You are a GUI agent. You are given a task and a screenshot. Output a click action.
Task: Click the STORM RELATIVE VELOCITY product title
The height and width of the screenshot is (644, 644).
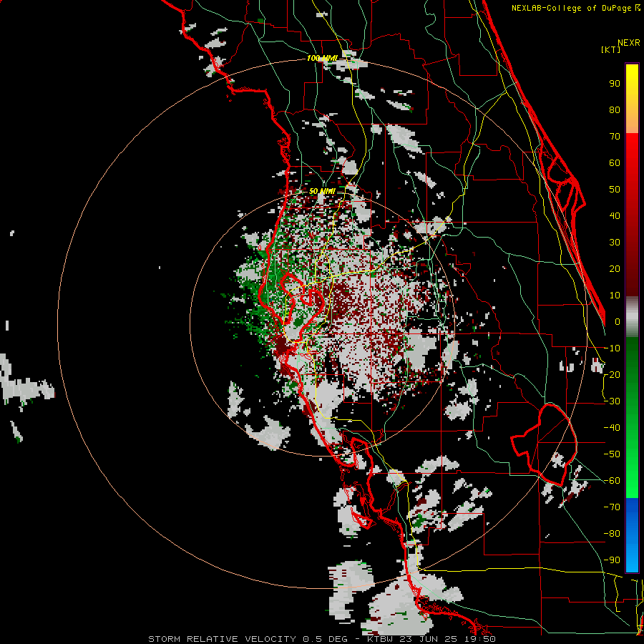click(x=222, y=639)
